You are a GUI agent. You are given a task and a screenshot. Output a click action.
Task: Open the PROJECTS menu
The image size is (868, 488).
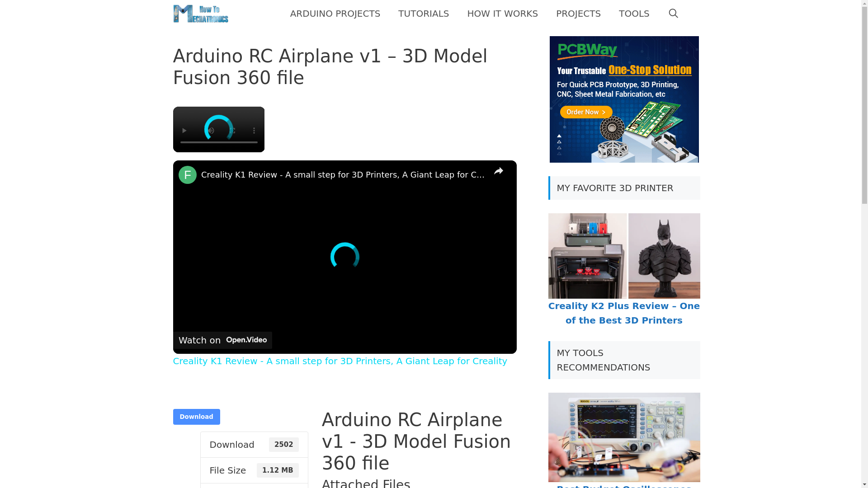[x=578, y=14]
